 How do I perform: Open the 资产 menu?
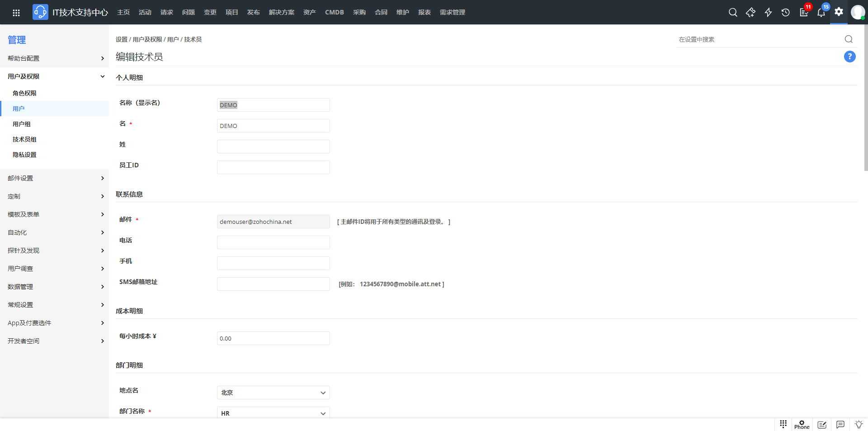310,12
